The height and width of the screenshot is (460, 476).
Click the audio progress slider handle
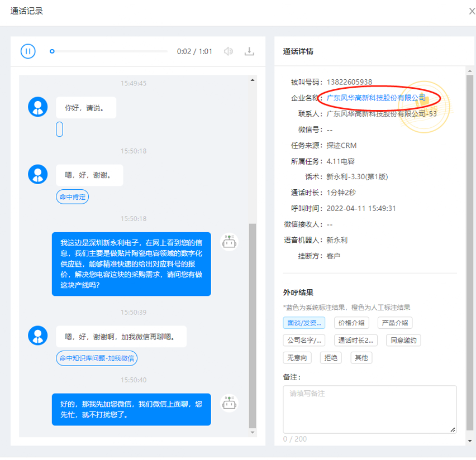click(x=52, y=51)
